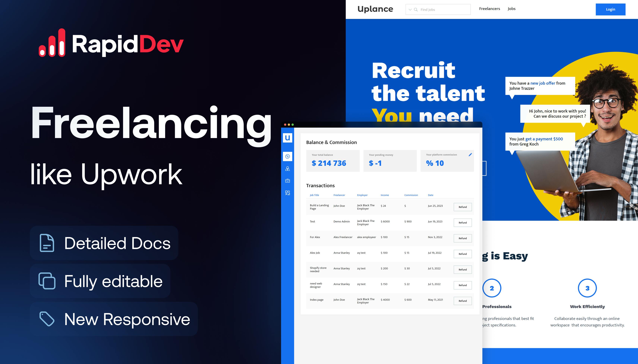Viewport: 638px width, 364px height.
Task: Edit platform commission with pencil icon
Action: point(470,155)
